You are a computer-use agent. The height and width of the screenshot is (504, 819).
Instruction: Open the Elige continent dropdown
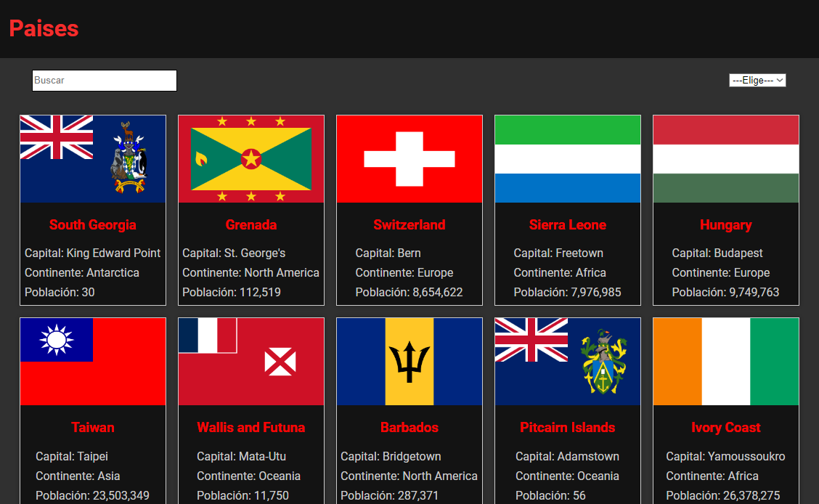(757, 81)
